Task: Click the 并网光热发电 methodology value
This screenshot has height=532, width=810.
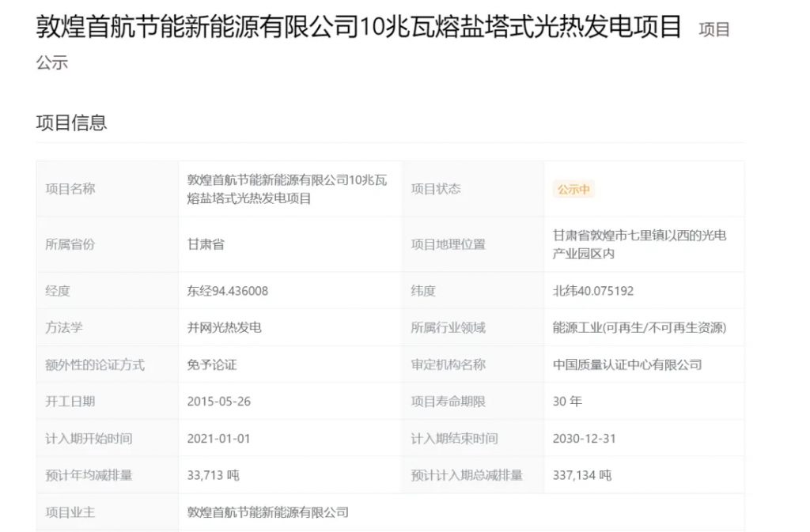Action: point(225,327)
